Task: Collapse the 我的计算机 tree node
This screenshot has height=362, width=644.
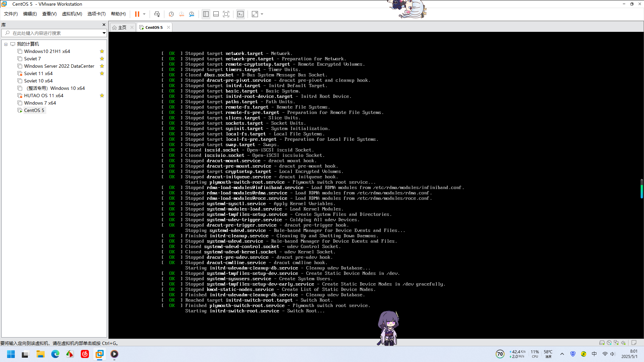Action: pyautogui.click(x=6, y=44)
